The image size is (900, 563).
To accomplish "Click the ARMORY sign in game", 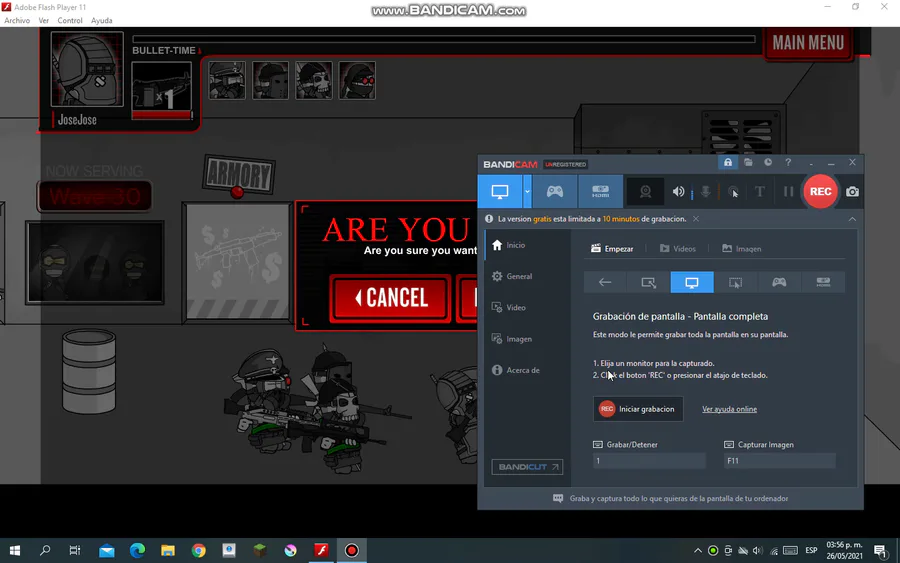I will [238, 174].
